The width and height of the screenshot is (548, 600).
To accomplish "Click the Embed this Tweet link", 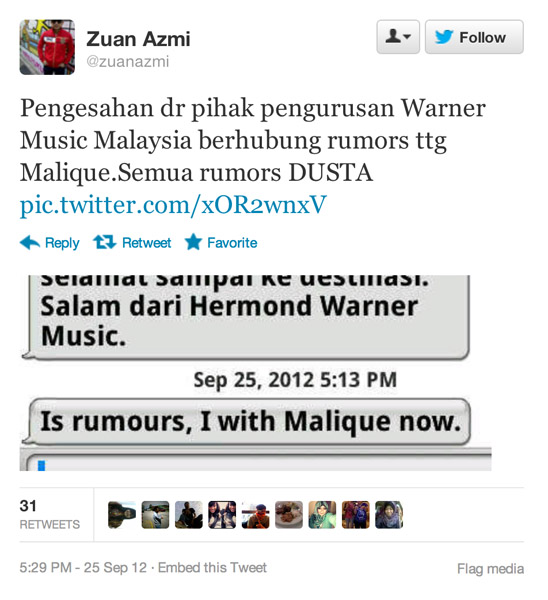I will (212, 567).
